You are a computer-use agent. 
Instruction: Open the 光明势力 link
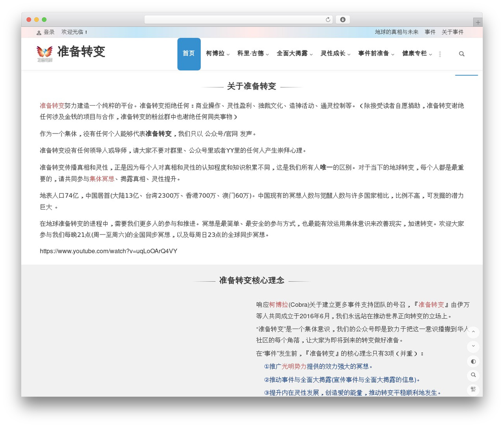click(294, 367)
